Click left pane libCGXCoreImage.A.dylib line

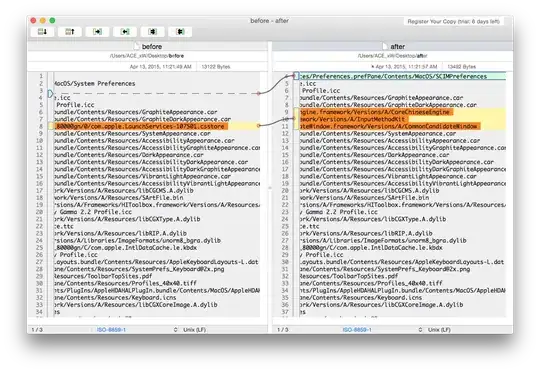tap(136, 305)
